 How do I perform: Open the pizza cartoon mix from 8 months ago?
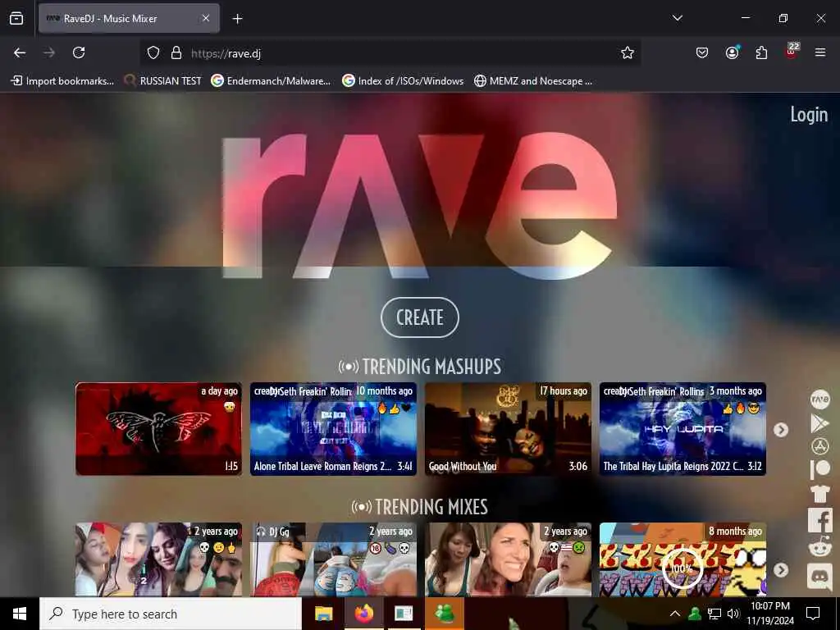pyautogui.click(x=682, y=559)
